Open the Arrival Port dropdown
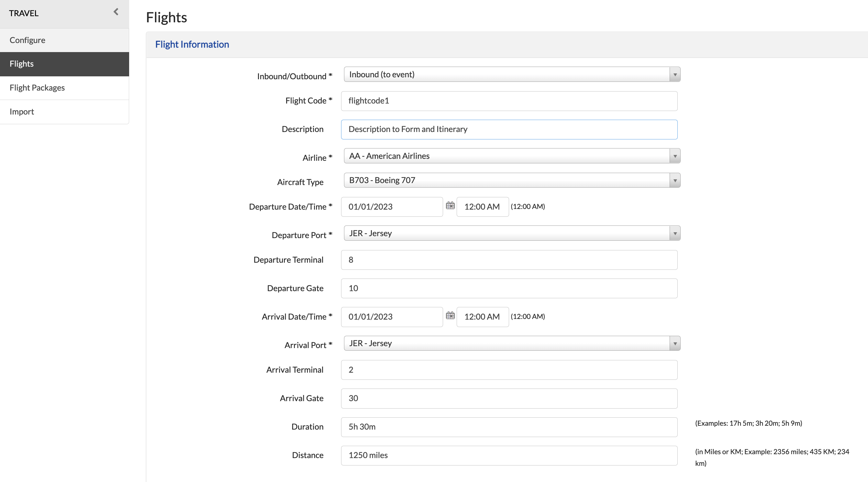 [512, 343]
